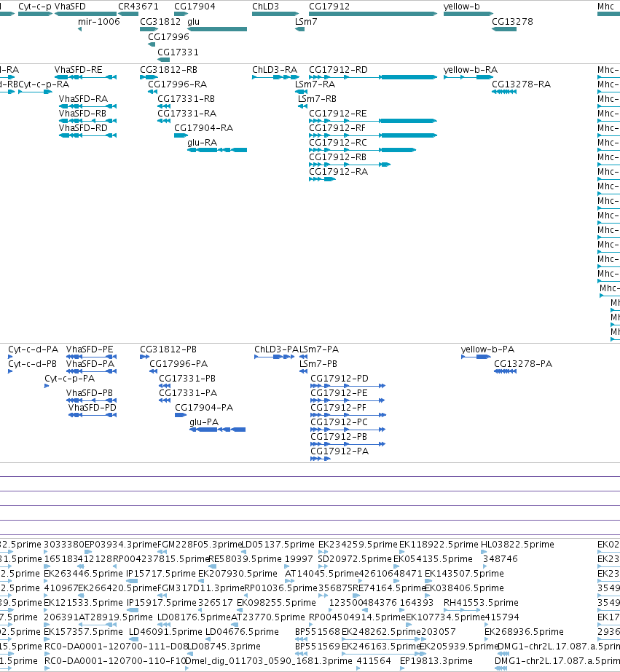Select the CG13278-RA transcript label
The image size is (620, 672).
point(522,84)
